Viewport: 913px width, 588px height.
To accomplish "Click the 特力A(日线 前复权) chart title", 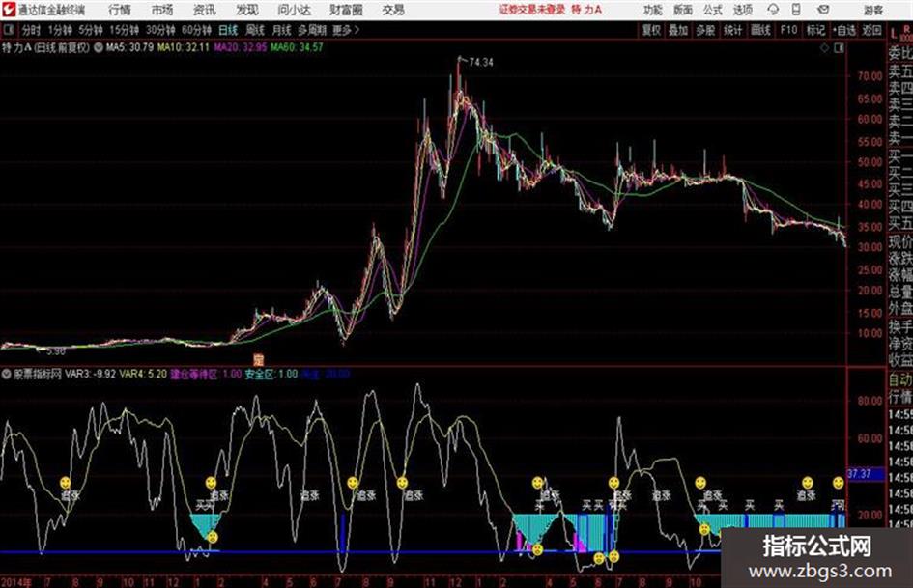I will [46, 47].
